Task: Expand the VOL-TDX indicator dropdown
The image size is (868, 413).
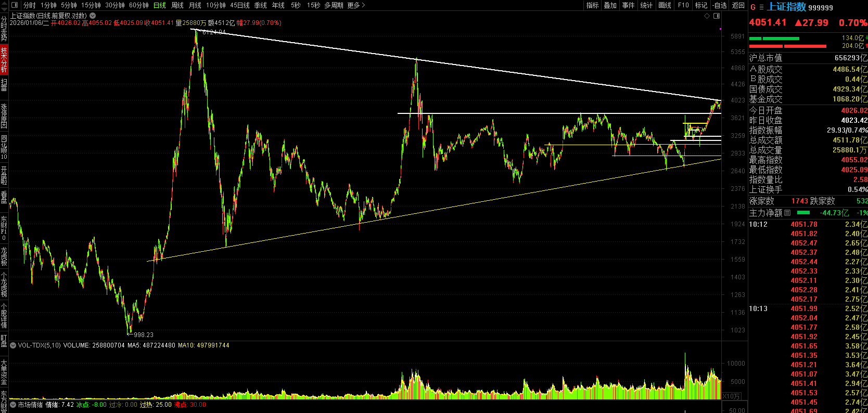Action: tap(13, 345)
